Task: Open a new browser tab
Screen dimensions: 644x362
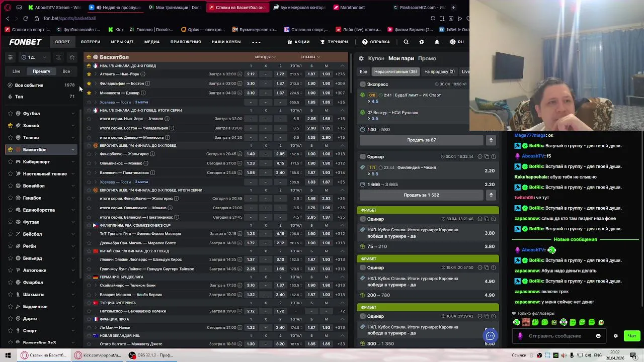Action: (453, 8)
